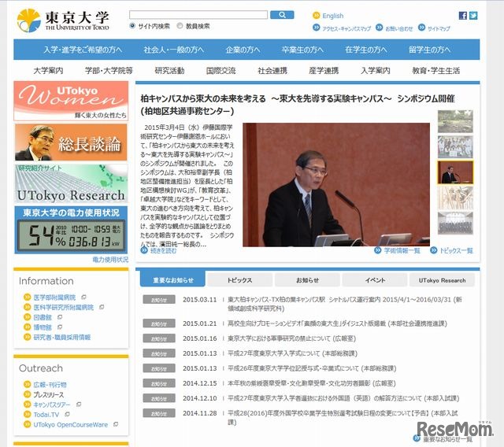The width and height of the screenshot is (504, 447).
Task: Switch to the お知らせ tab
Action: click(307, 280)
